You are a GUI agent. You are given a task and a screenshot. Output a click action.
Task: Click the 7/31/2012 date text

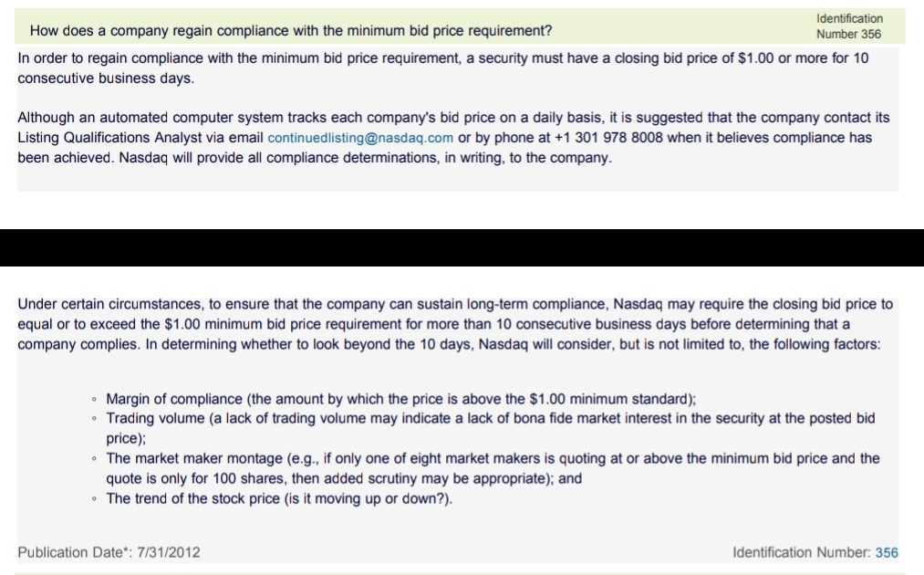pyautogui.click(x=169, y=552)
